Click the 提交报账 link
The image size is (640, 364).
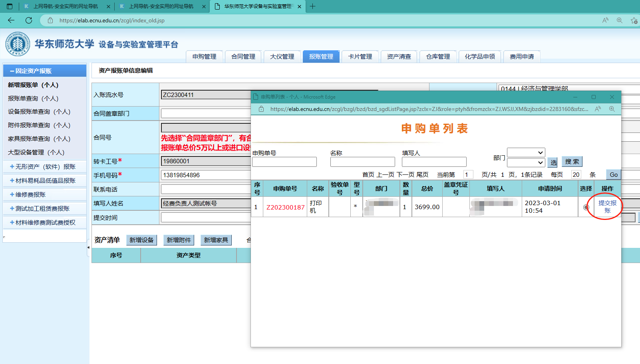[x=607, y=207]
